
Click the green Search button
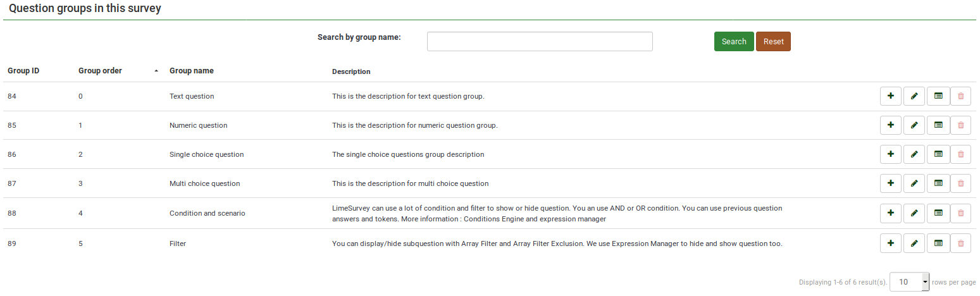click(x=734, y=42)
